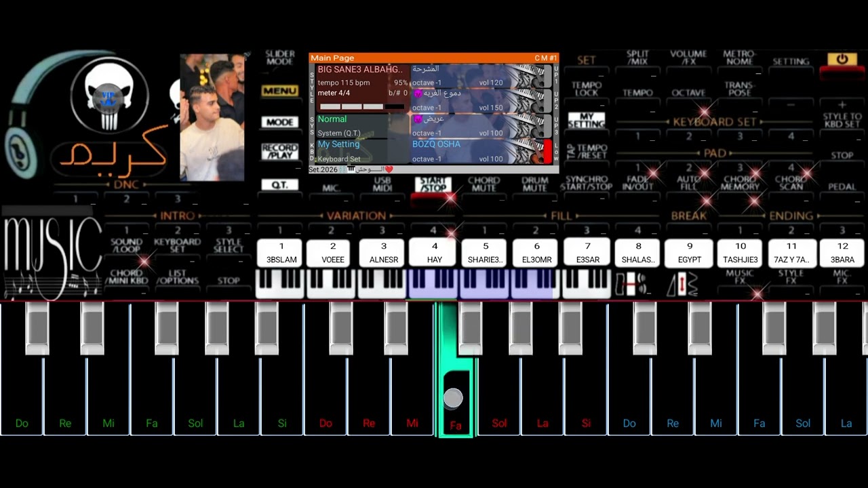
Task: Open the SETTING button
Action: [791, 61]
